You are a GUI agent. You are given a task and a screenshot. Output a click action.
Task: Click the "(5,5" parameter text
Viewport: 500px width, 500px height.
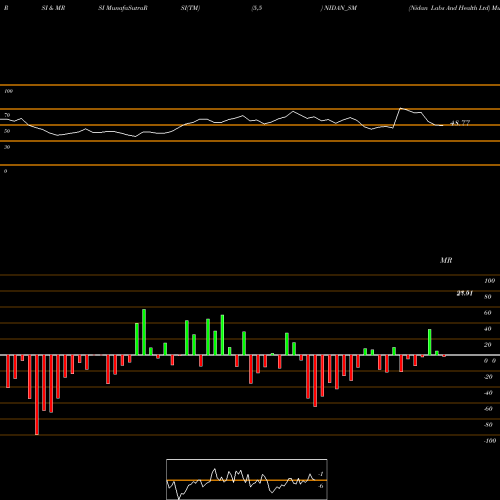(257, 8)
